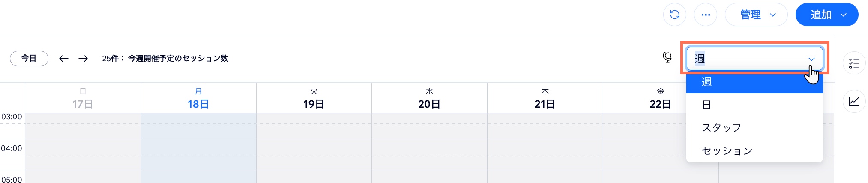Image resolution: width=868 pixels, height=183 pixels.
Task: Go to the previous week arrow
Action: (64, 59)
